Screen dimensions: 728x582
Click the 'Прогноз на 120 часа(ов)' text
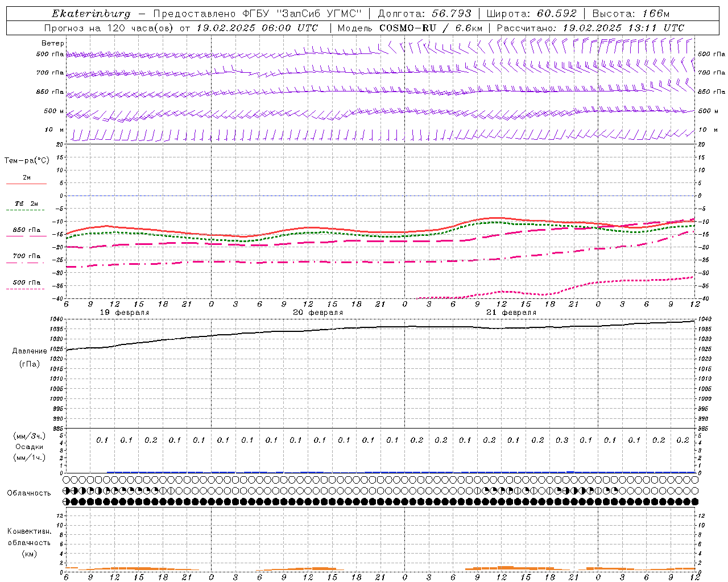[109, 28]
